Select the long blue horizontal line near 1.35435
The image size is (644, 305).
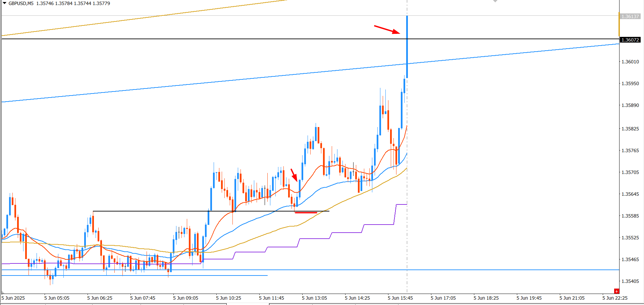pos(310,270)
